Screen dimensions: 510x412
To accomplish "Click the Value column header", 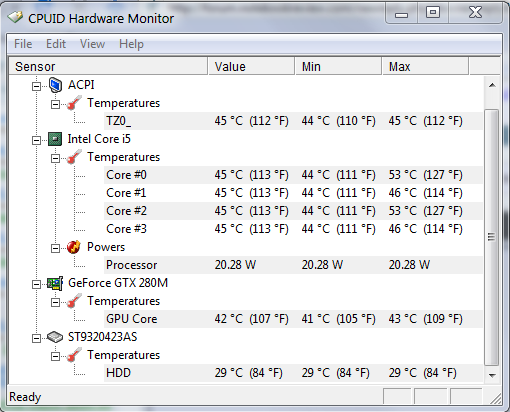I will [x=251, y=66].
